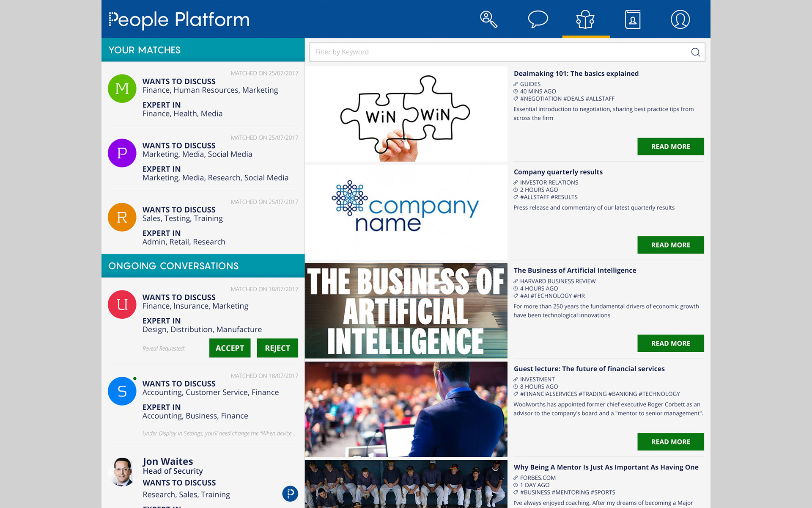
Task: Click the orange R avatar match
Action: click(122, 217)
